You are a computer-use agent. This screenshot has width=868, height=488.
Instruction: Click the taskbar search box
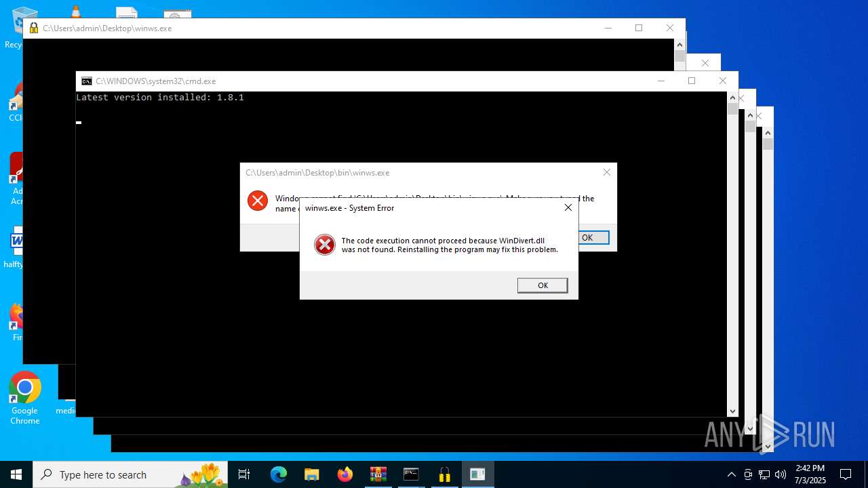[130, 474]
